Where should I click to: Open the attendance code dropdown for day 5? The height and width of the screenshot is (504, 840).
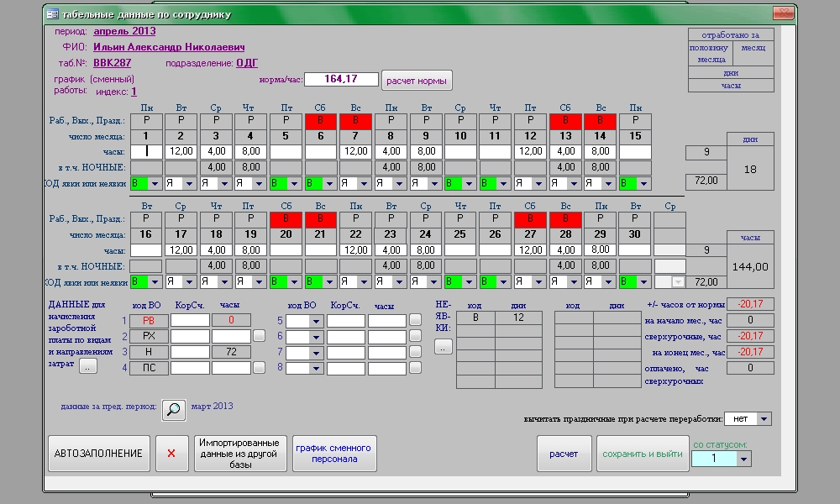(294, 184)
